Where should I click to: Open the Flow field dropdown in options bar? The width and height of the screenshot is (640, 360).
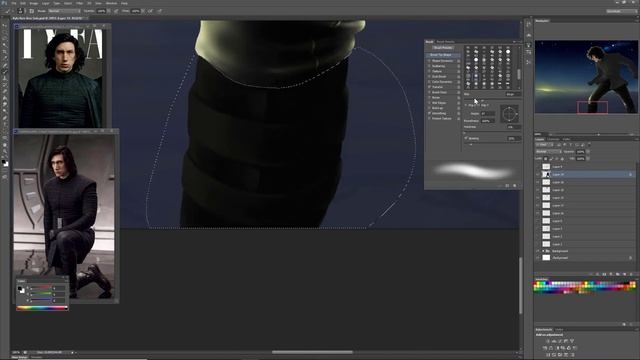tap(143, 11)
